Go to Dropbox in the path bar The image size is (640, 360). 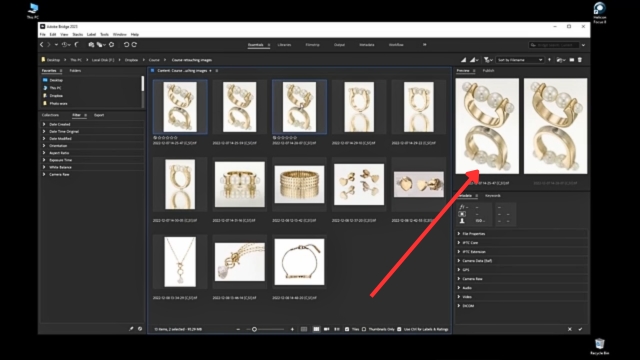coord(131,60)
